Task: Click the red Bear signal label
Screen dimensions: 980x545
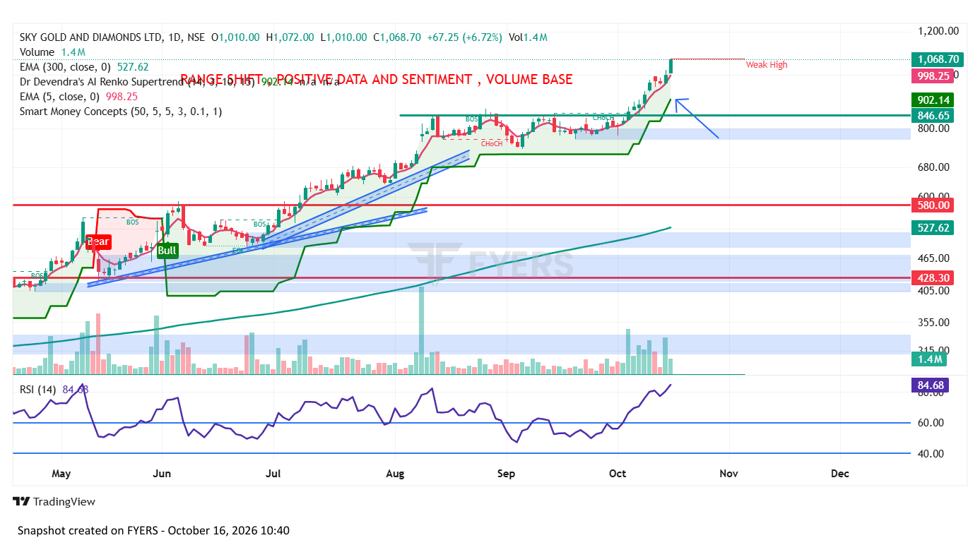Action: [x=98, y=242]
